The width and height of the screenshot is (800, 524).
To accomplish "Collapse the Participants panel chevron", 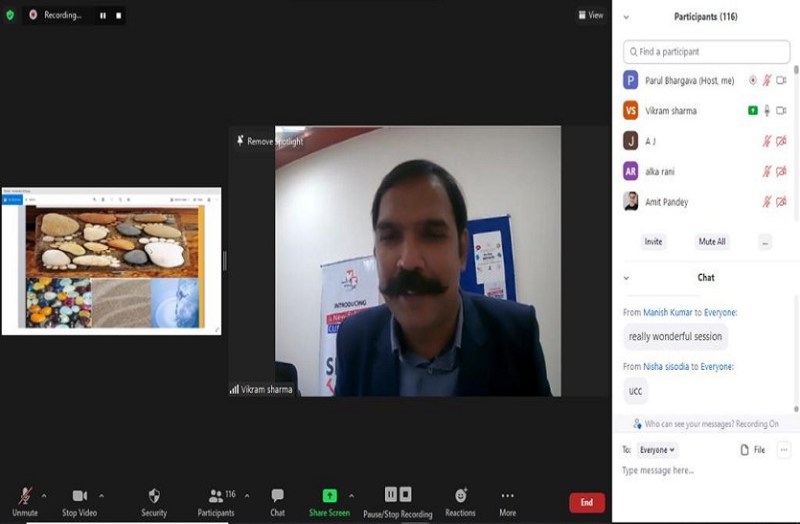I will pos(626,17).
